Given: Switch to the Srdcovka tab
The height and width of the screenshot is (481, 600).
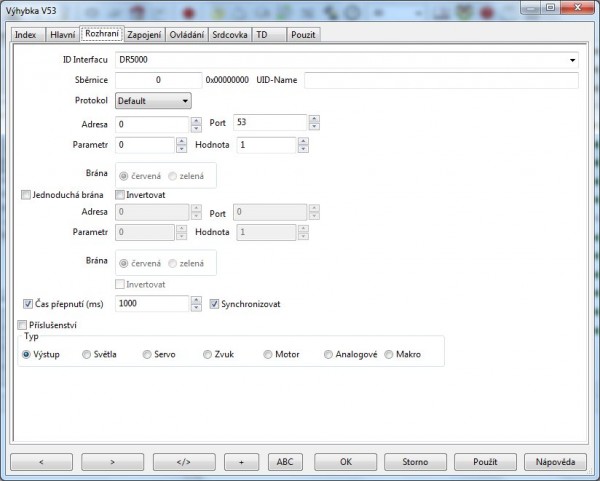Looking at the screenshot, I should tap(229, 34).
